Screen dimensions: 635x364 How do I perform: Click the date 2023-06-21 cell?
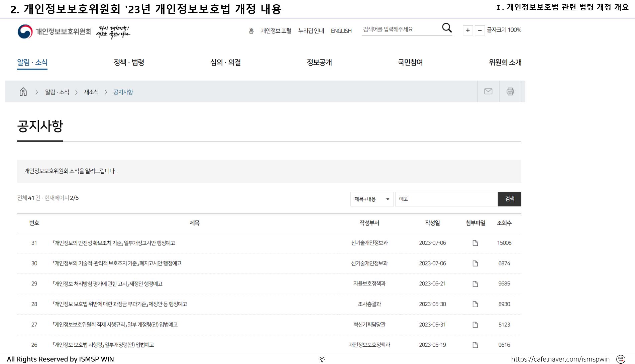click(x=432, y=284)
